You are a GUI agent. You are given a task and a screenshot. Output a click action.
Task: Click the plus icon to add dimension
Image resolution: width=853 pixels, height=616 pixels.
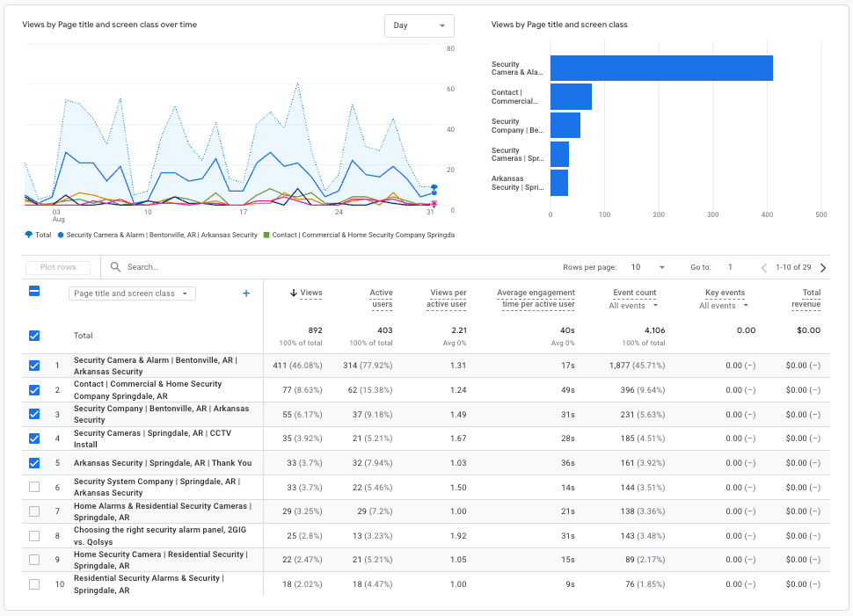pos(246,294)
